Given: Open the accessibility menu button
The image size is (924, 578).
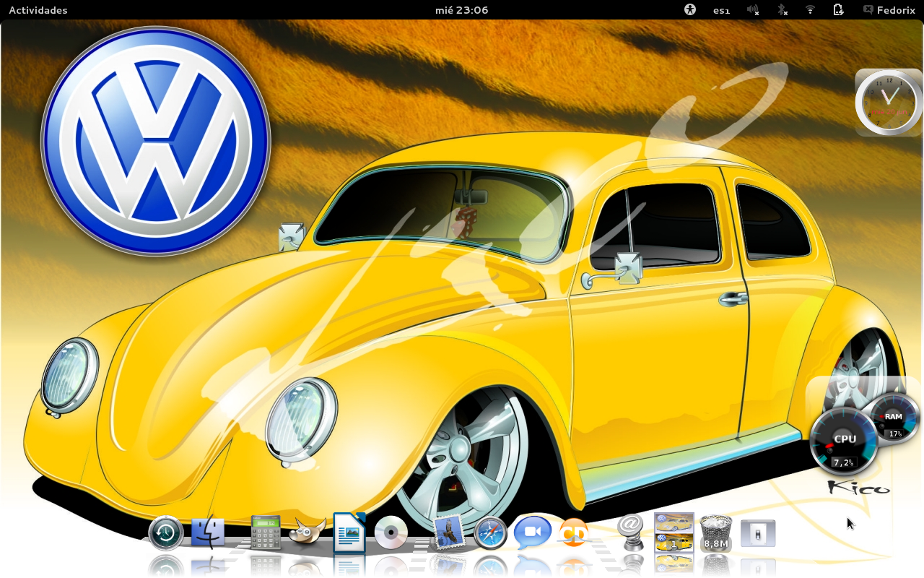Looking at the screenshot, I should tap(690, 10).
